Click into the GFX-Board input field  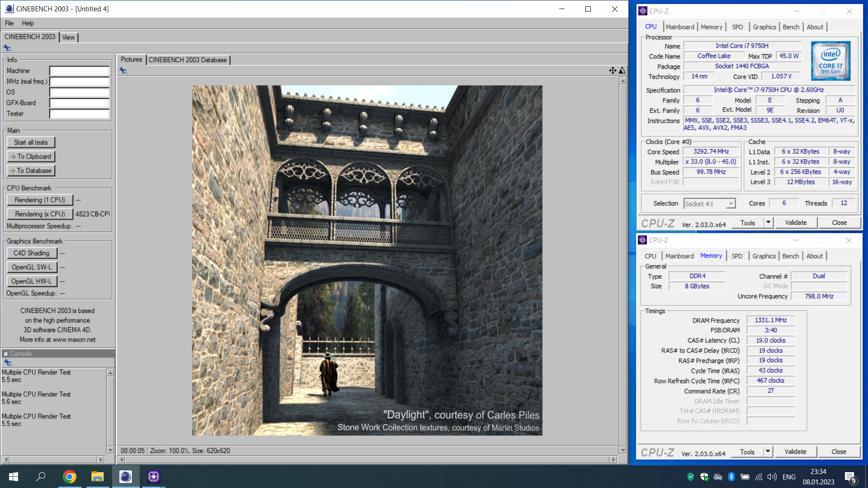(x=80, y=103)
